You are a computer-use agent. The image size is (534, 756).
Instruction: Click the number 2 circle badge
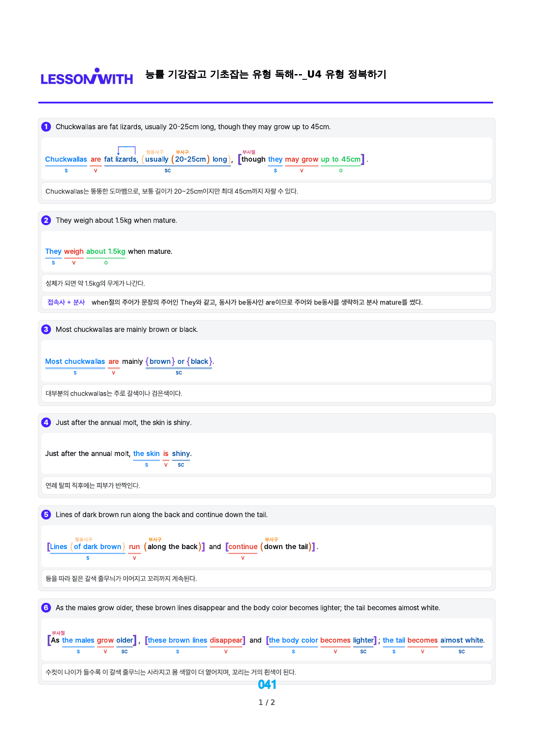point(46,220)
